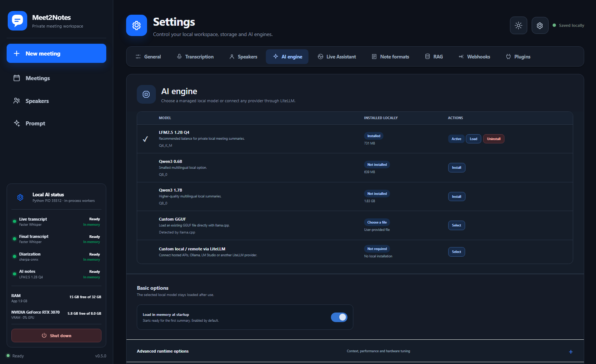Shut down the local AI

coord(56,335)
